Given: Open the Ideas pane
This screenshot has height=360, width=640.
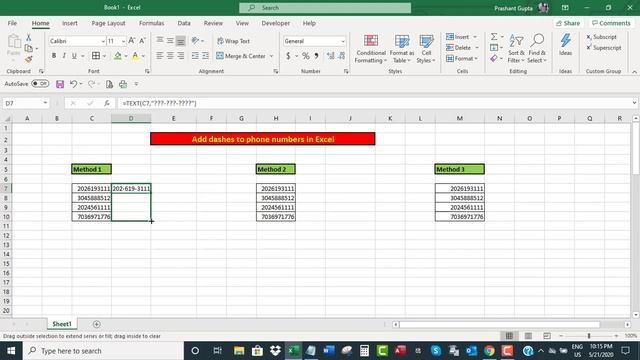Looking at the screenshot, I should click(x=565, y=45).
